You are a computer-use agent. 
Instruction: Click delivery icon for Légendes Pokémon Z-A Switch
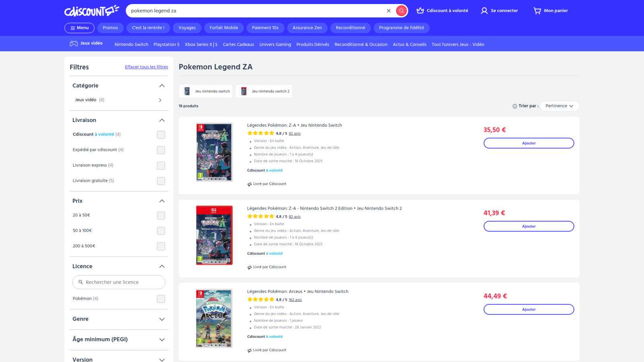coord(250,184)
